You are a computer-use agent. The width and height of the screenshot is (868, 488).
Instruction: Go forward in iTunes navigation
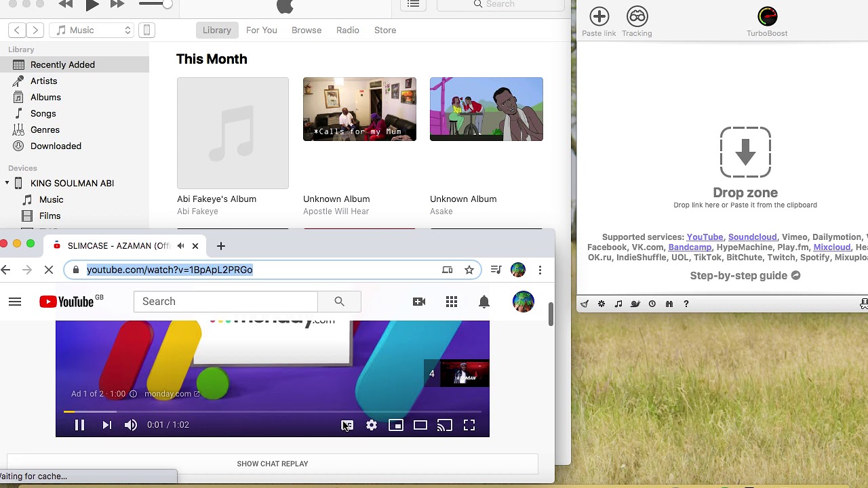pos(35,30)
